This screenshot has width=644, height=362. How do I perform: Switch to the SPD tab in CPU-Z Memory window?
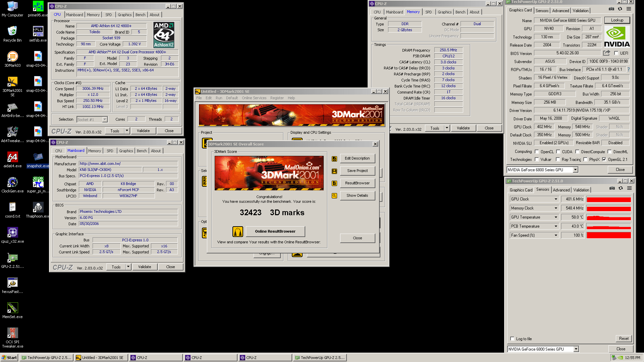(x=429, y=12)
